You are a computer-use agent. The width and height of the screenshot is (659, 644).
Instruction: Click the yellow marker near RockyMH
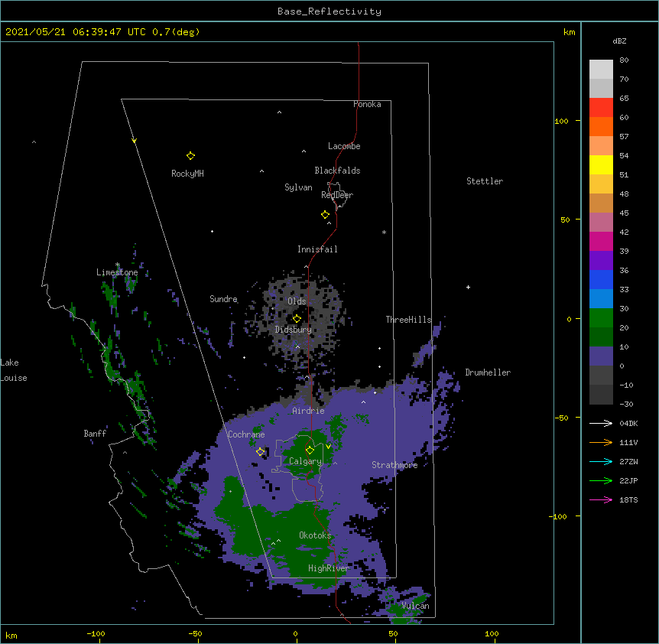(190, 156)
